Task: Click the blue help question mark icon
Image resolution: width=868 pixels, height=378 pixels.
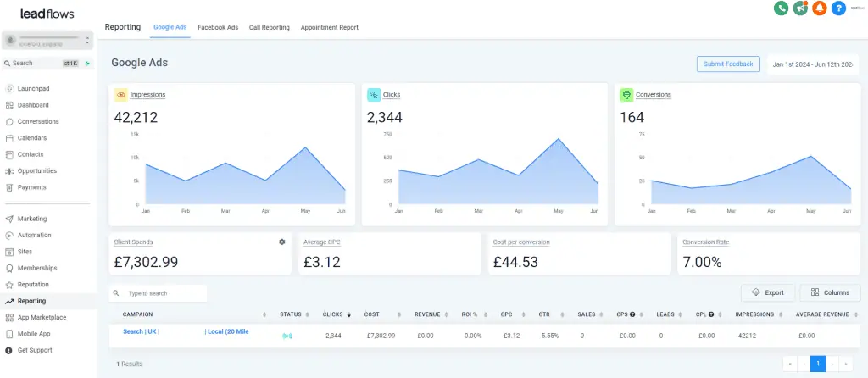Action: click(838, 8)
